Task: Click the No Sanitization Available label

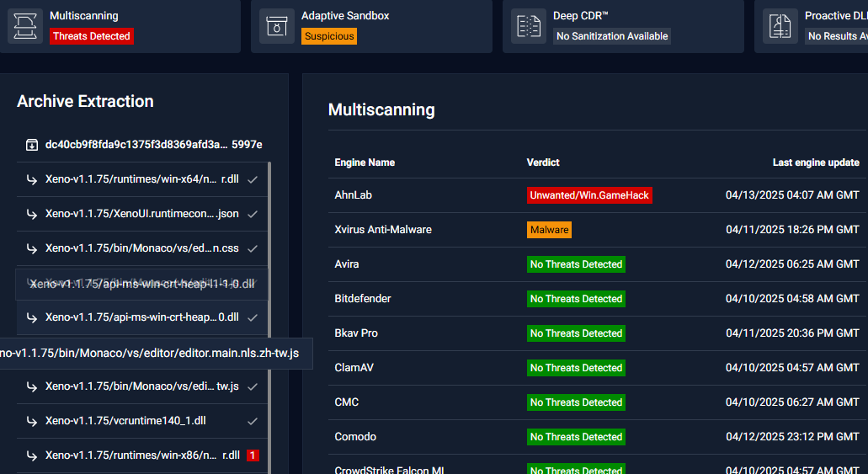Action: 612,36
